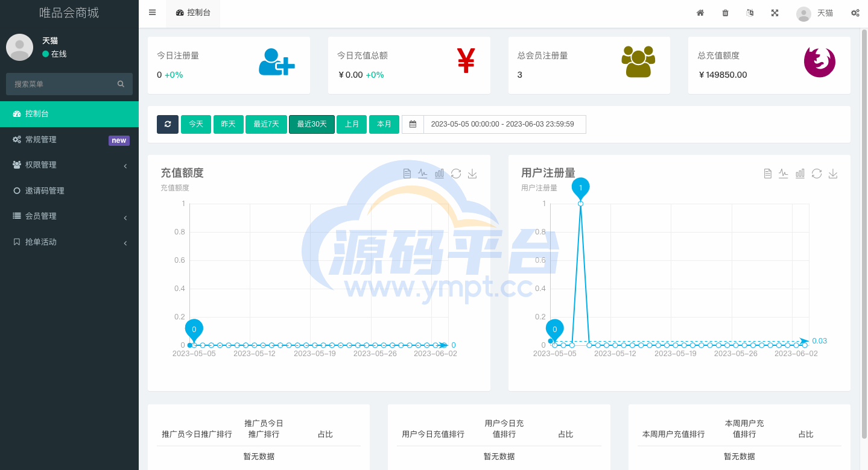Viewport: 868px width, 470px height.
Task: Switch 用户注册量 chart to line type
Action: (x=784, y=174)
